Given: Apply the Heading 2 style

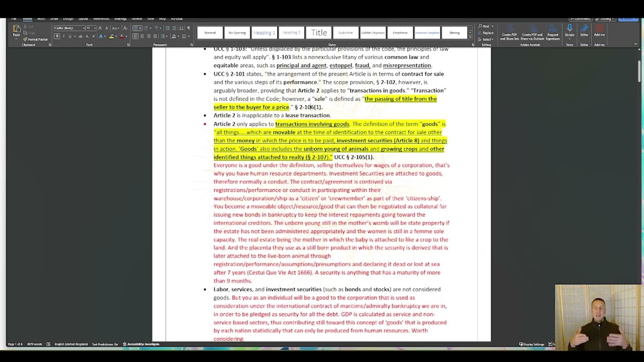Looking at the screenshot, I should click(291, 33).
